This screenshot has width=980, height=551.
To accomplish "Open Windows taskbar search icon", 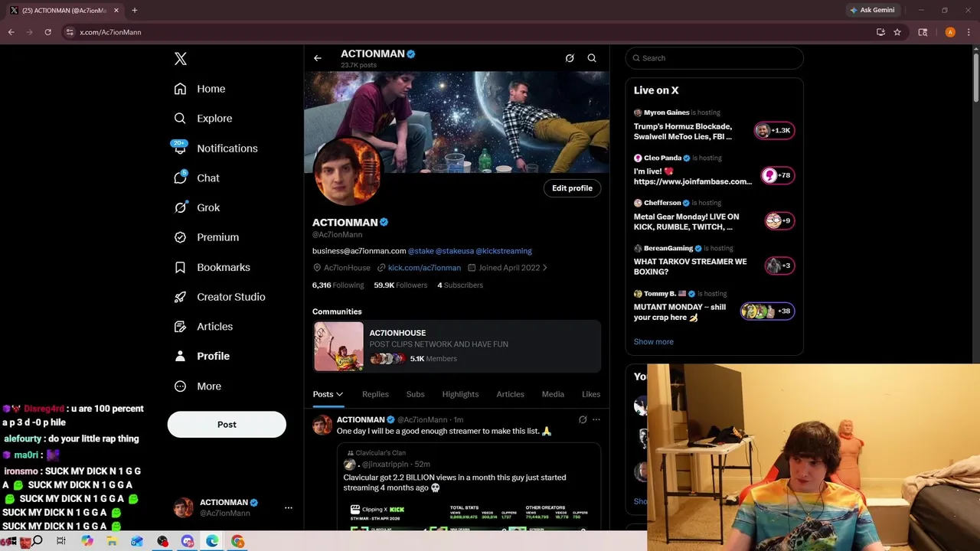I will [37, 541].
